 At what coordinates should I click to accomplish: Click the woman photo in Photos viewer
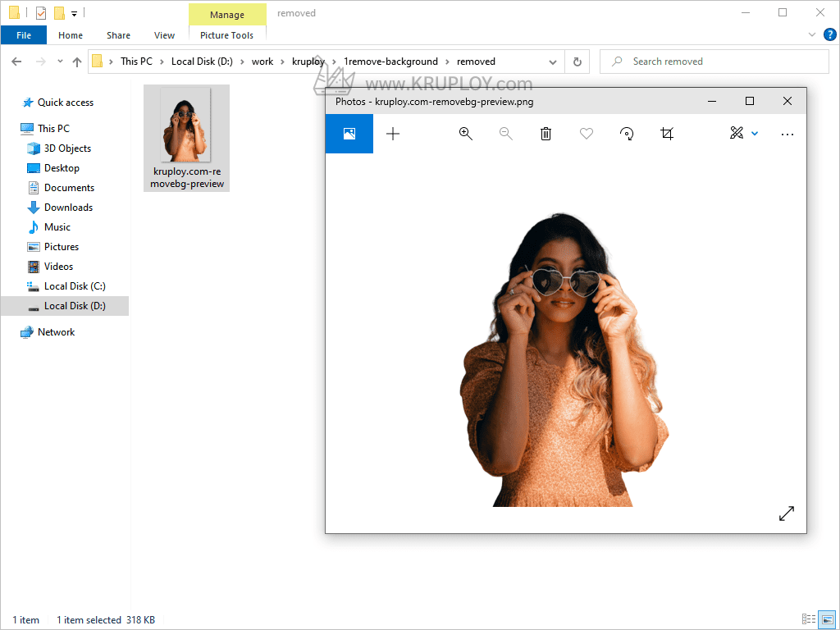click(565, 359)
